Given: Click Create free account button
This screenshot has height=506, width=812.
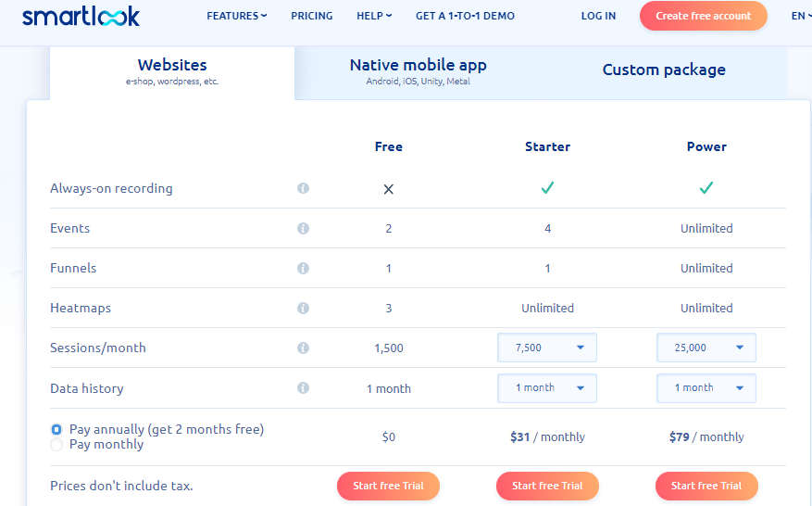Looking at the screenshot, I should [704, 16].
